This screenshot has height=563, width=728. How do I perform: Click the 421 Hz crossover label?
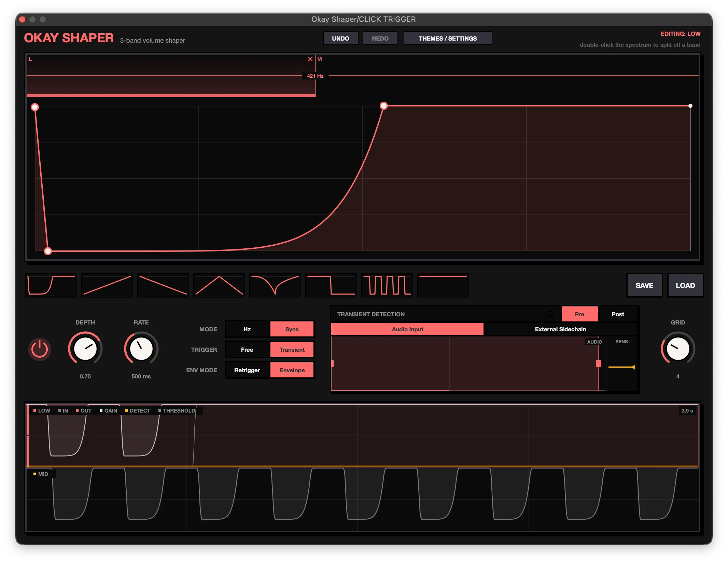coord(315,76)
